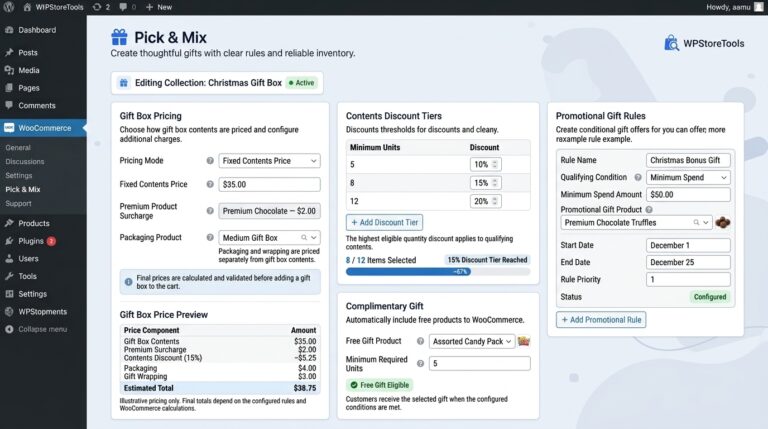The width and height of the screenshot is (768, 429).
Task: Click the WPStoreTools logo at top right
Action: click(704, 43)
